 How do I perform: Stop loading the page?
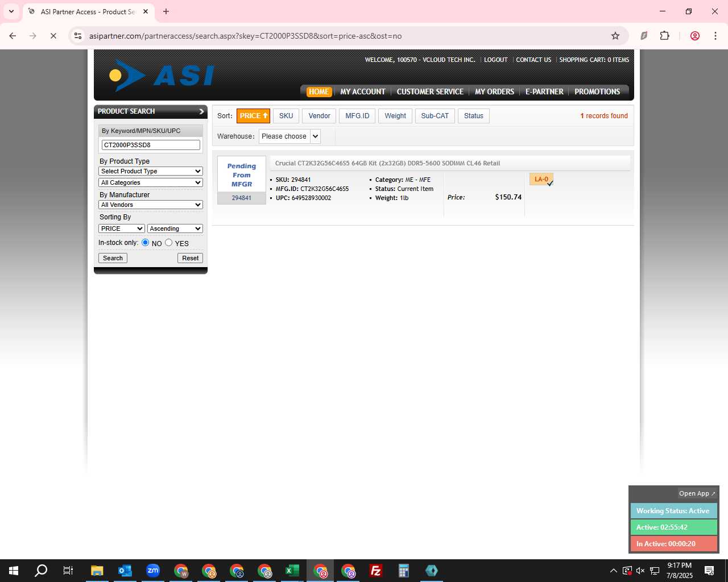53,36
